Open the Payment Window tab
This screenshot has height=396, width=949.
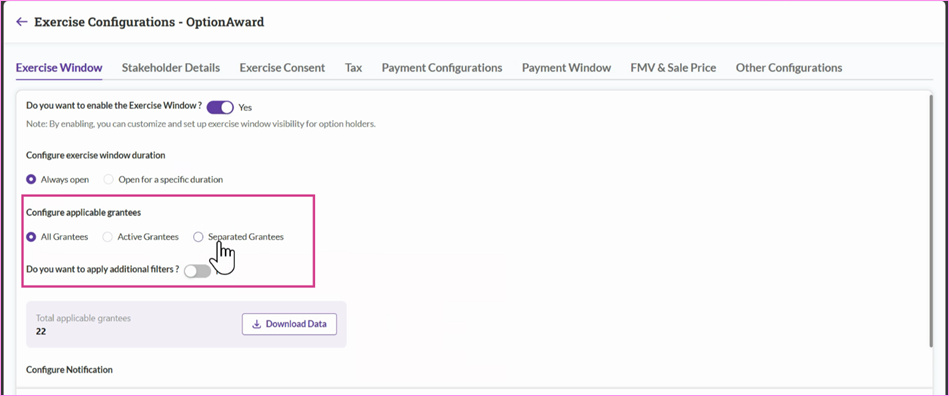(x=566, y=68)
